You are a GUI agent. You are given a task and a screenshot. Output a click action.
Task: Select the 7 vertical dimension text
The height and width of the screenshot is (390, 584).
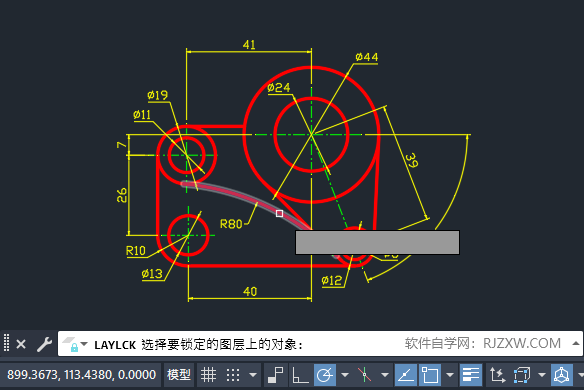click(122, 145)
